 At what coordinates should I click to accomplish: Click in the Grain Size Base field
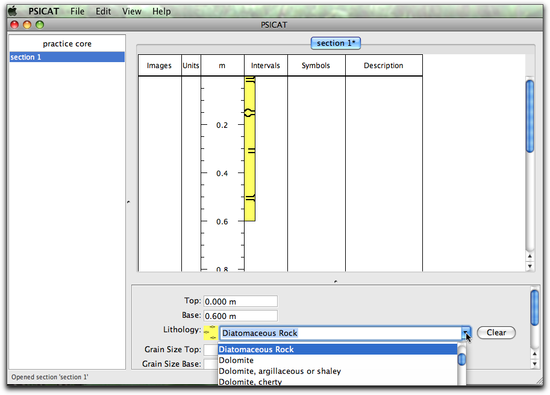coord(210,364)
